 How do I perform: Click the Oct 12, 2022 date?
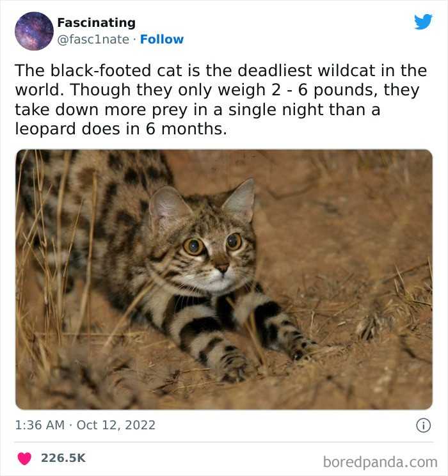(116, 425)
